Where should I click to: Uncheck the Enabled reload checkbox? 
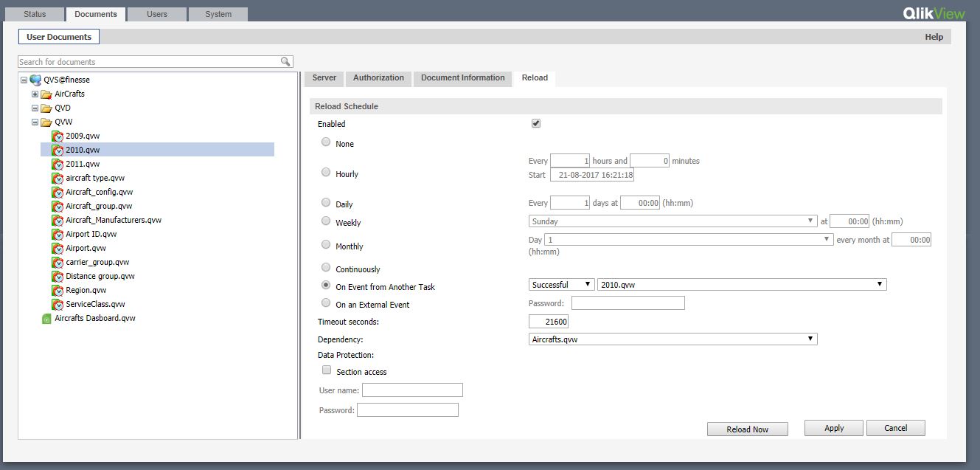536,124
